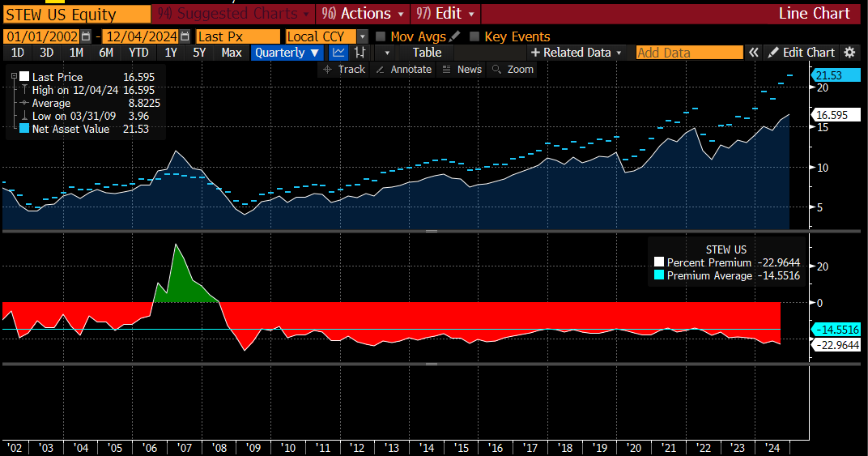Click the Local CCY field
The image size is (868, 456).
click(x=321, y=36)
